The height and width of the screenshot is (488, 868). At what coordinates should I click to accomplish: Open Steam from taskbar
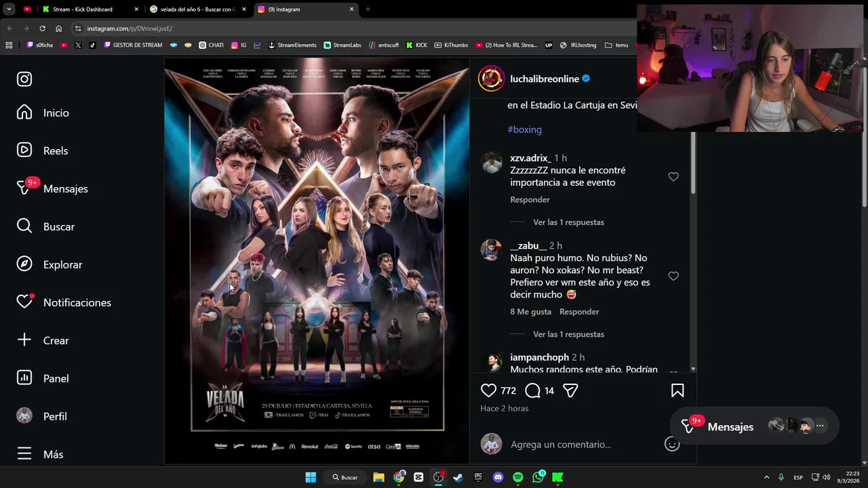458,477
